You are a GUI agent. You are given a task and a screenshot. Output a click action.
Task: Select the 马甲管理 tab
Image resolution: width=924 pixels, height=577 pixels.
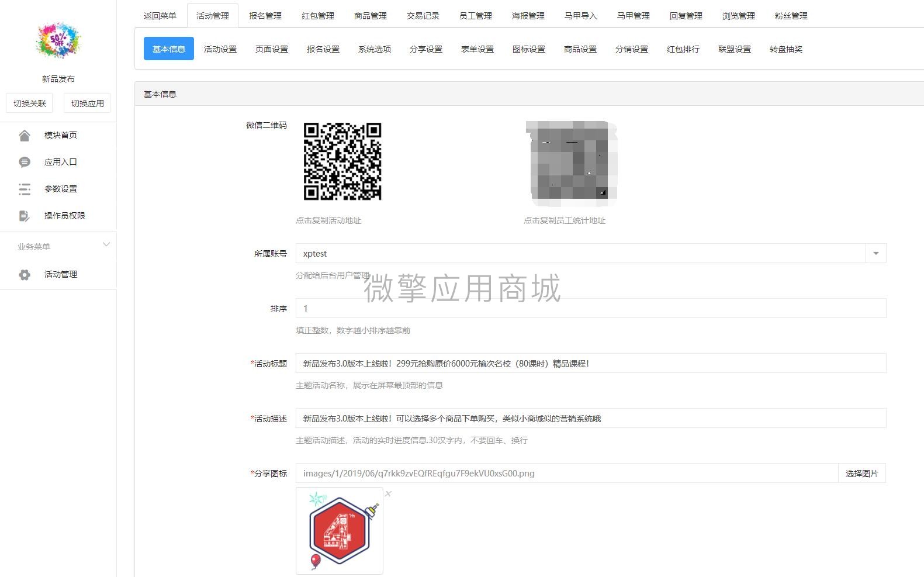coord(634,16)
